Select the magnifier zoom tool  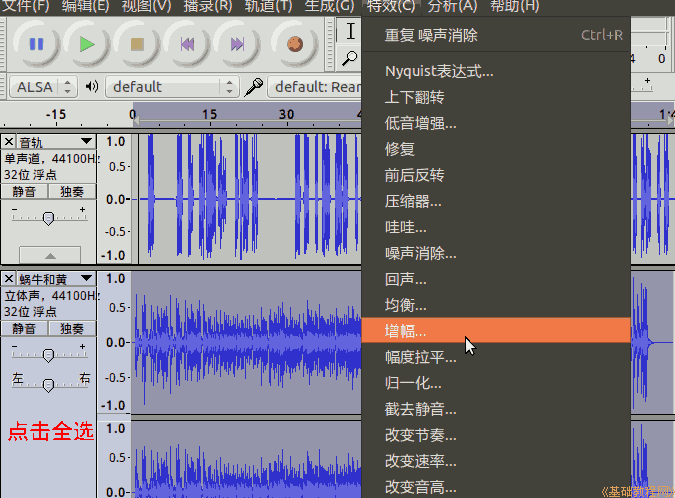click(x=350, y=58)
